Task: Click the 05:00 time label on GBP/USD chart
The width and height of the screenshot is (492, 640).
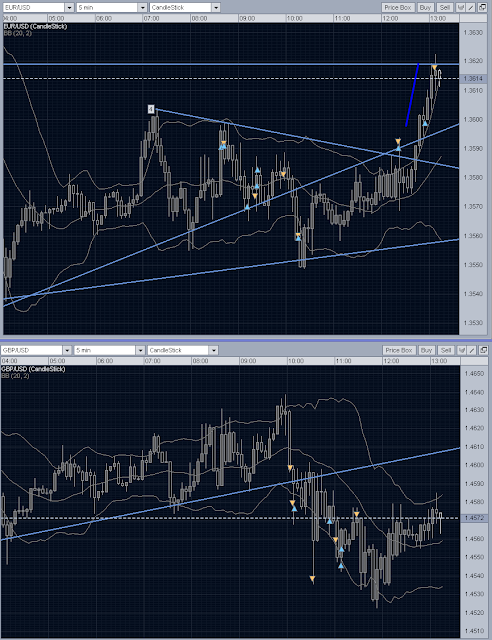Action: 57,361
